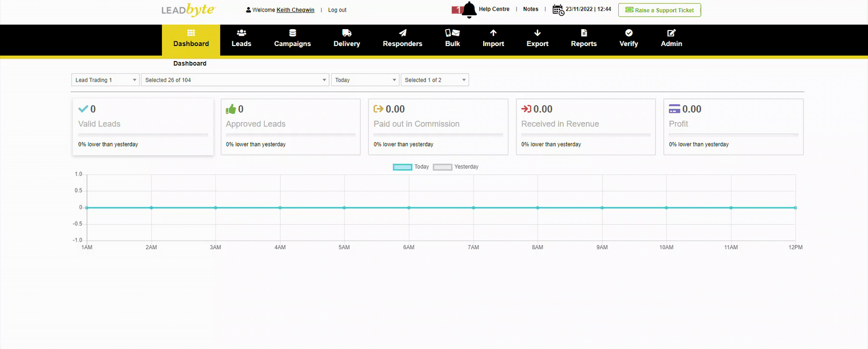This screenshot has width=868, height=349.
Task: Open the Lead Trading 1 dropdown
Action: click(106, 80)
